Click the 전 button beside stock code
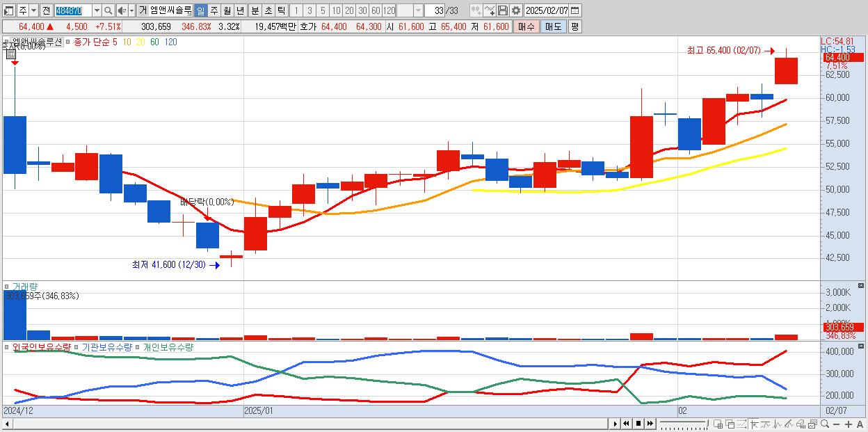The image size is (868, 432). (x=46, y=10)
